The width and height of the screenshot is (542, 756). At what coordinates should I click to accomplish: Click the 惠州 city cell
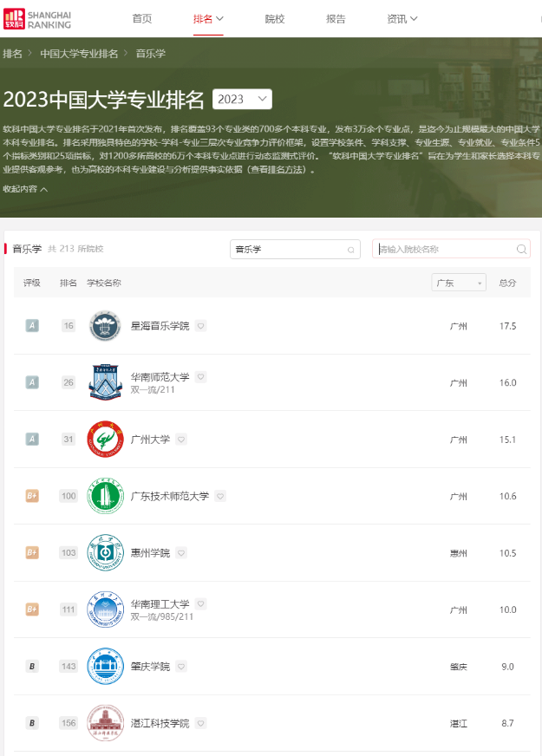click(459, 553)
